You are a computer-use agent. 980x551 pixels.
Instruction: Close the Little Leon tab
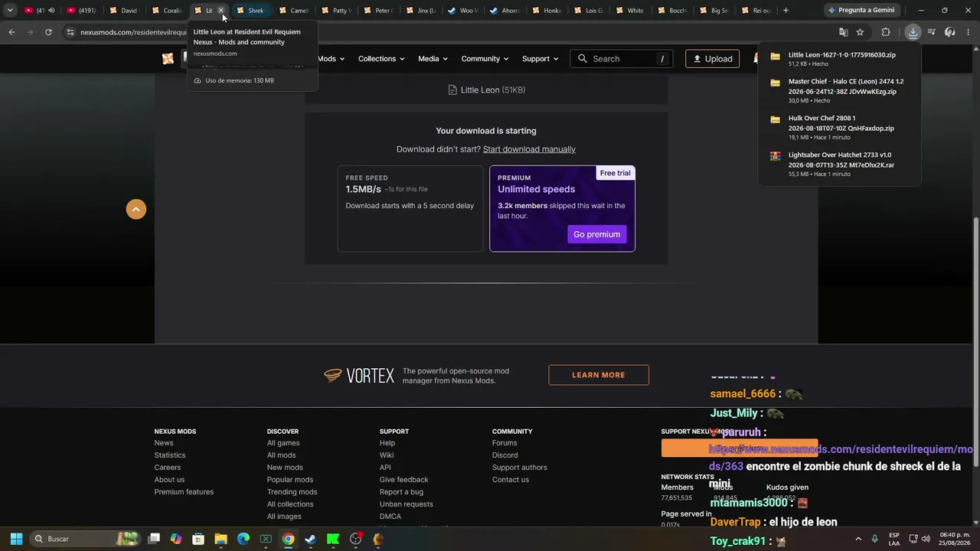pos(220,11)
